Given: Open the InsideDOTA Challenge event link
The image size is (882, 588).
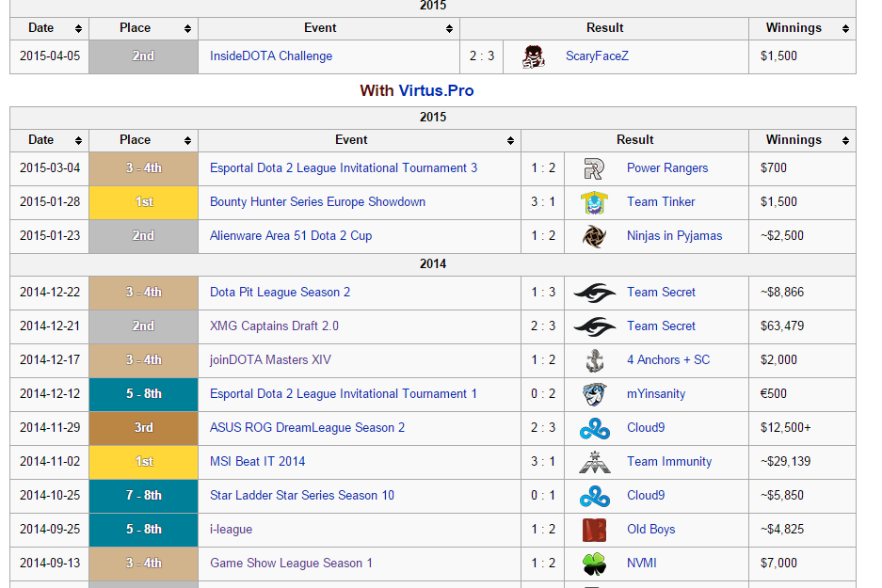Looking at the screenshot, I should point(271,56).
